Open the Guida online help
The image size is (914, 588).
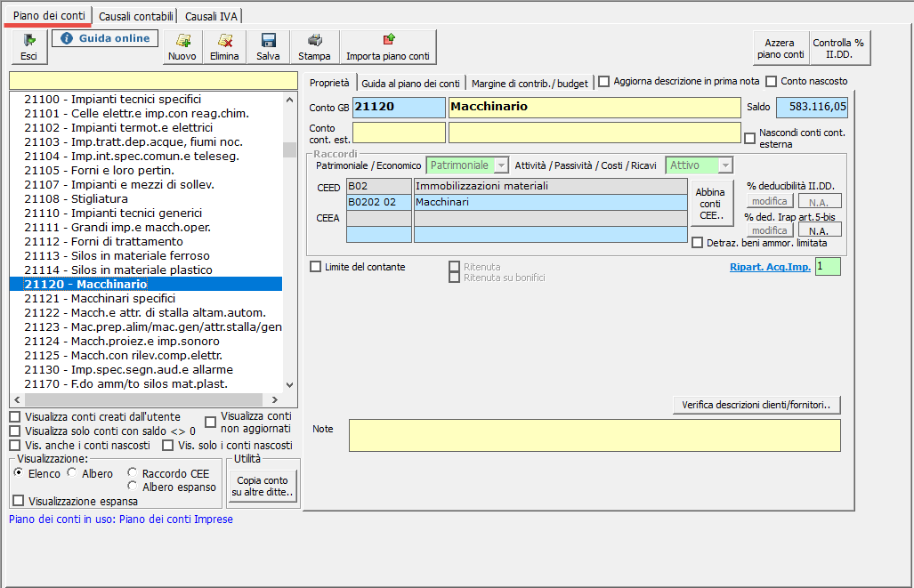point(105,38)
